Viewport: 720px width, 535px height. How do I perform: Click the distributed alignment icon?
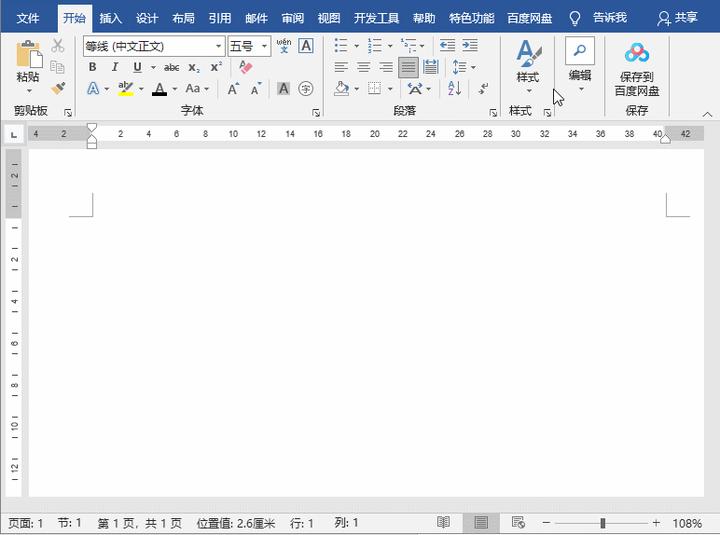click(430, 67)
